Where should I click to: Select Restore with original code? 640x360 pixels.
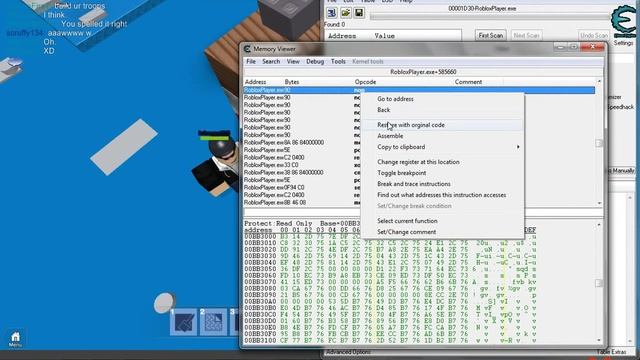click(x=411, y=125)
